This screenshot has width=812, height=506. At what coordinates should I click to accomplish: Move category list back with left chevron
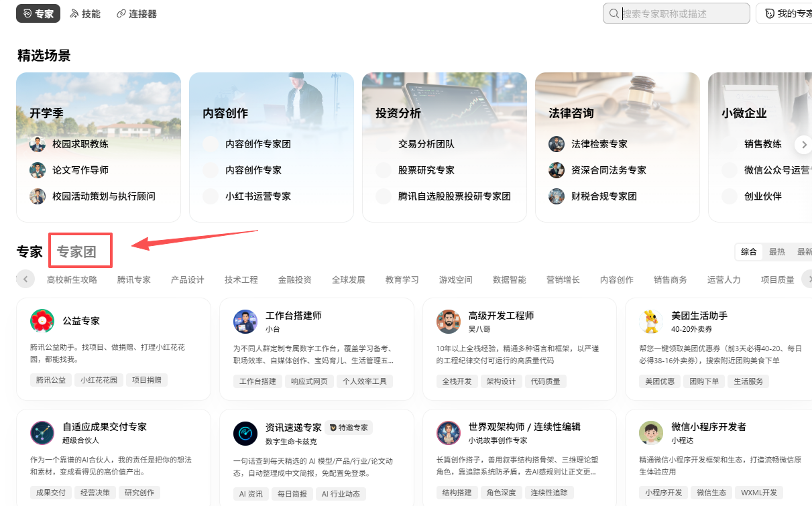[25, 279]
